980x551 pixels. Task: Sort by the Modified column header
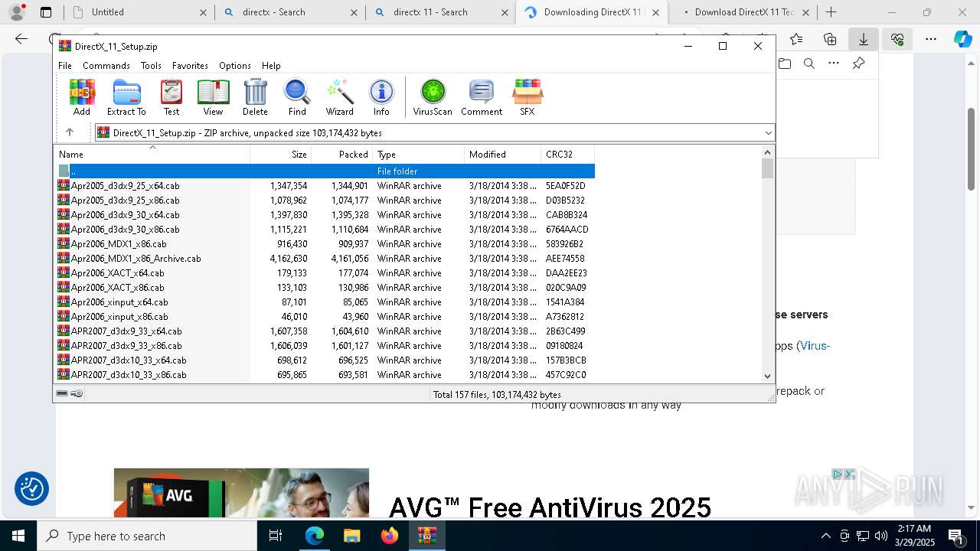[x=503, y=155]
